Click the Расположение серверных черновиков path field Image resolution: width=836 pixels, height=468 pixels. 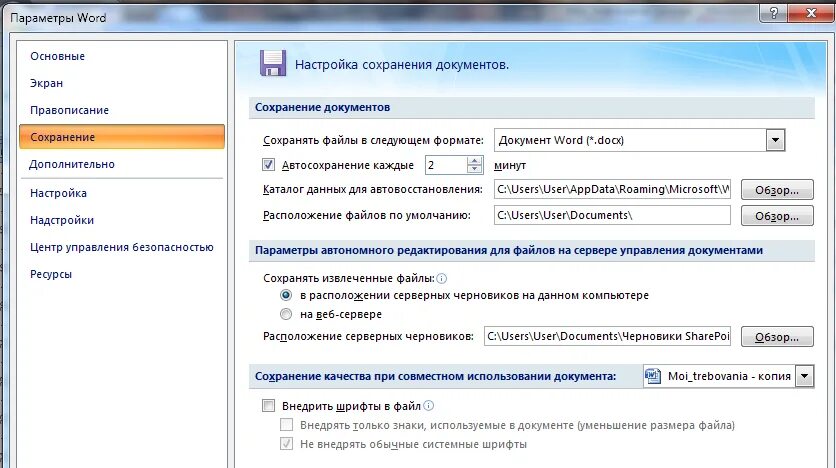(x=607, y=336)
